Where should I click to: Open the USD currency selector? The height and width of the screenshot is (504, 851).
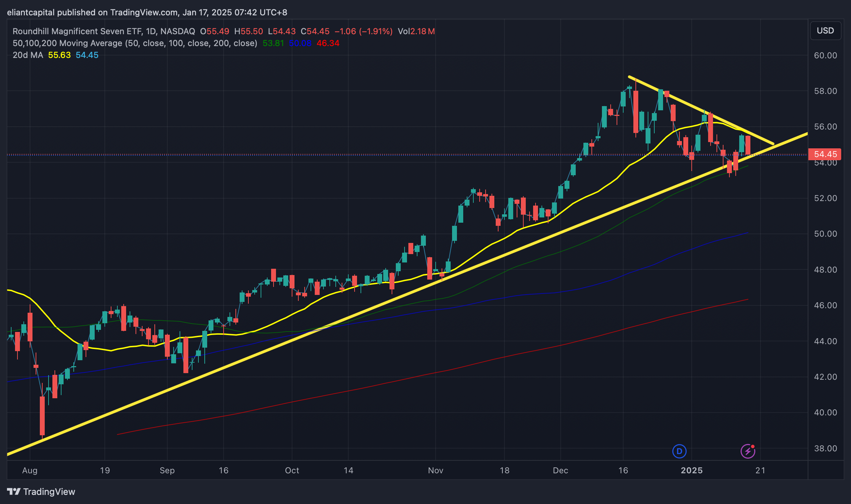825,31
